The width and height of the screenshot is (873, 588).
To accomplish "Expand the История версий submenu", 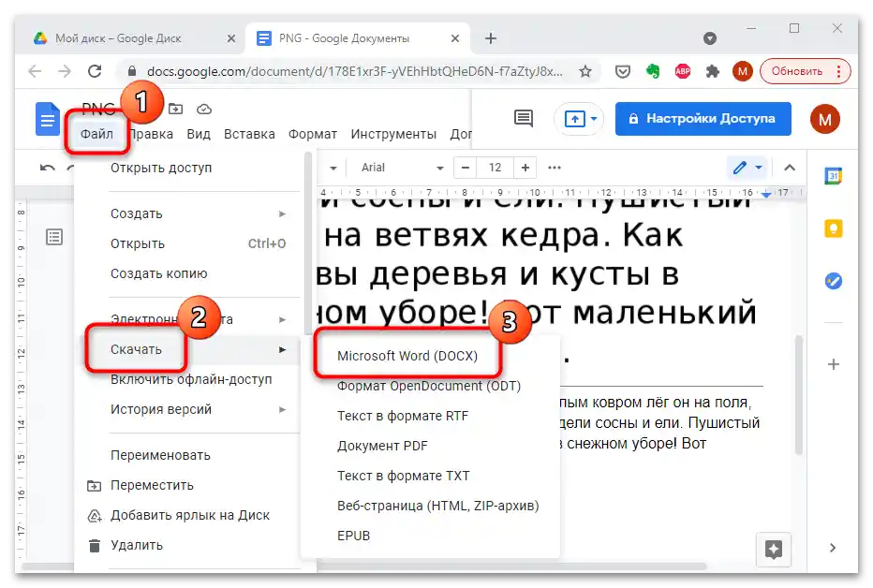I will [198, 409].
